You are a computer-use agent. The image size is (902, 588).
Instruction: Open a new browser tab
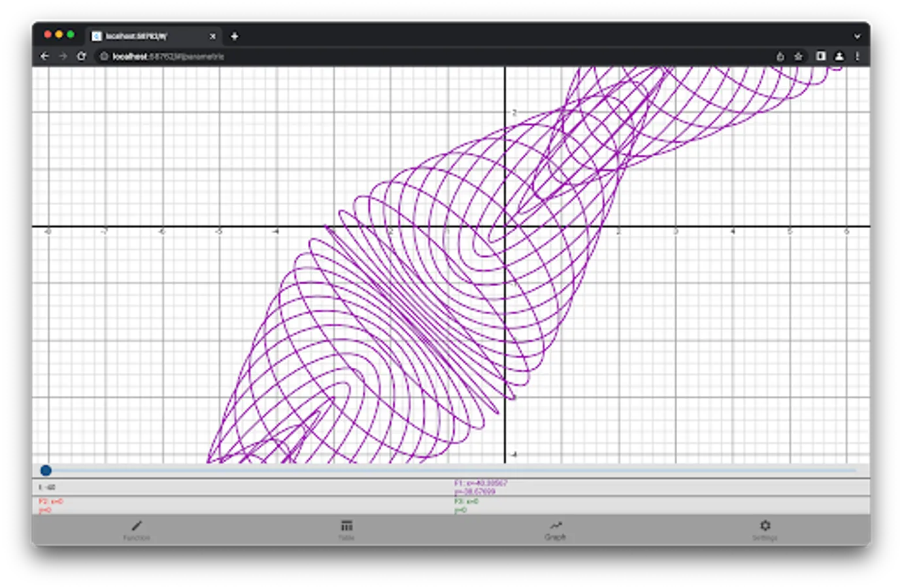tap(234, 37)
